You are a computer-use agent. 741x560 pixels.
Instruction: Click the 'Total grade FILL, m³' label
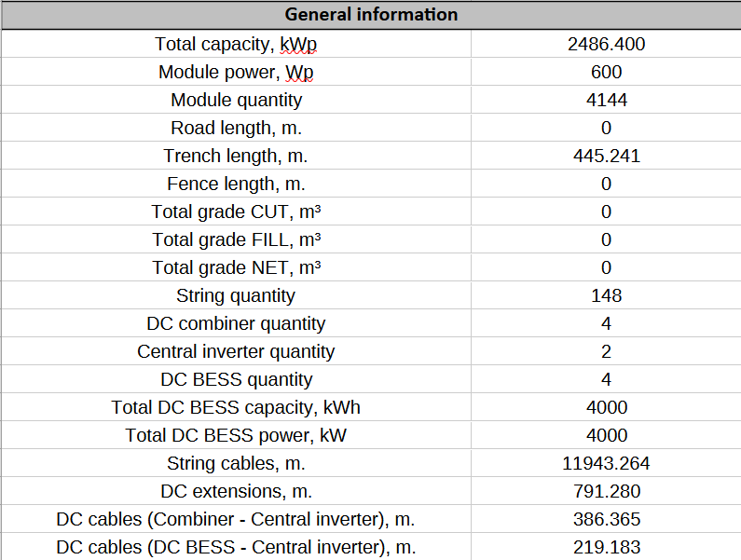(237, 239)
